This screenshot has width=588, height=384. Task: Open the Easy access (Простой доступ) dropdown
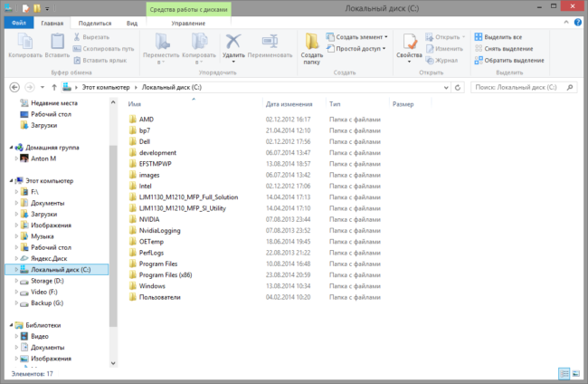[356, 48]
